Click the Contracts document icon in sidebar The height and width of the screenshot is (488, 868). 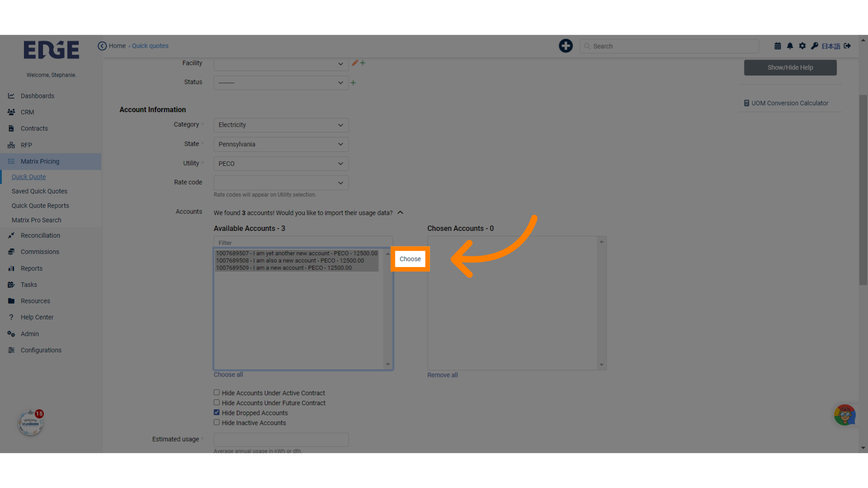pos(11,128)
